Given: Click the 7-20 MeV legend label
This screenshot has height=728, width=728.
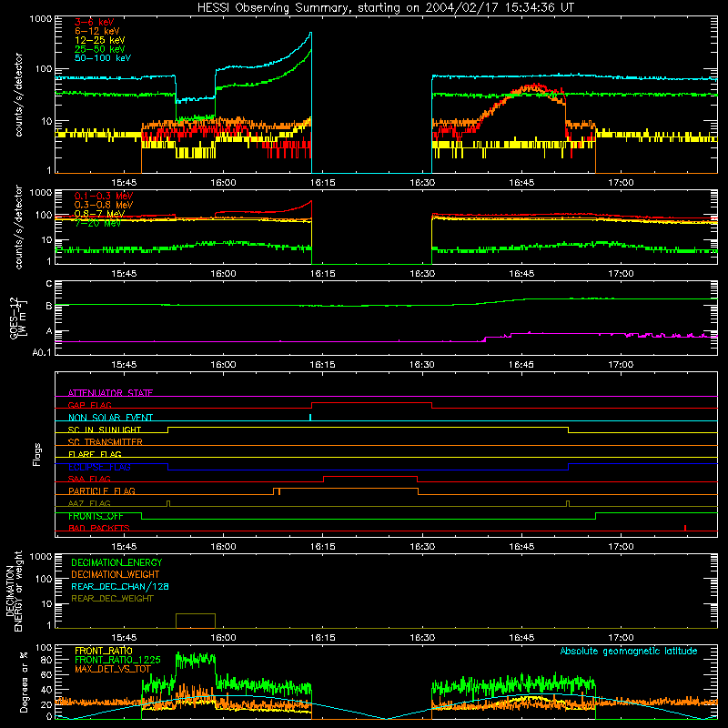Looking at the screenshot, I should 97,223.
